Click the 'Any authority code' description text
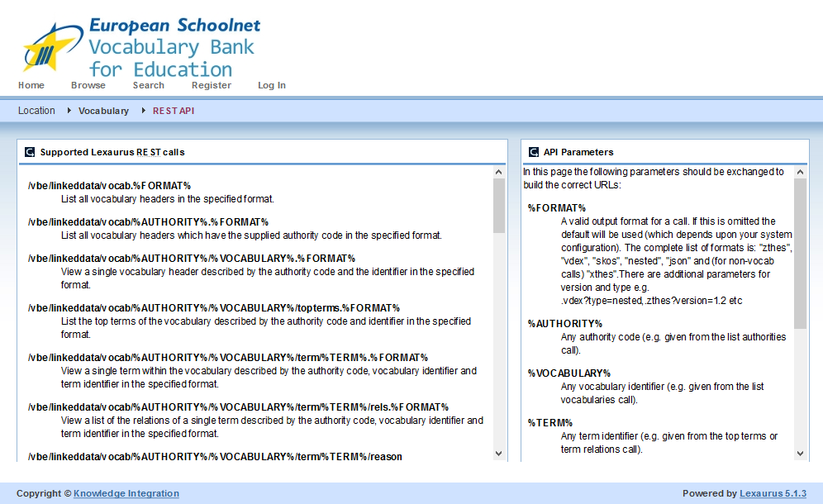Viewport: 823px width, 504px height. [x=673, y=344]
